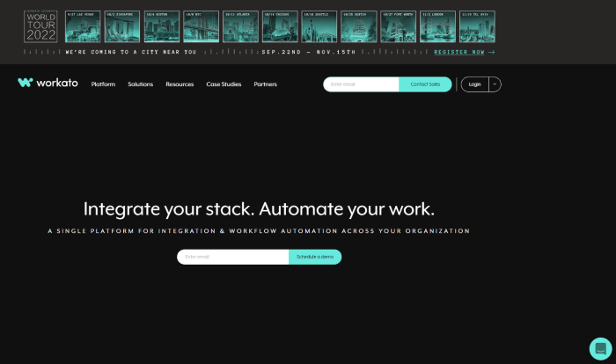Click the Login button
616x364 pixels.
pos(474,84)
